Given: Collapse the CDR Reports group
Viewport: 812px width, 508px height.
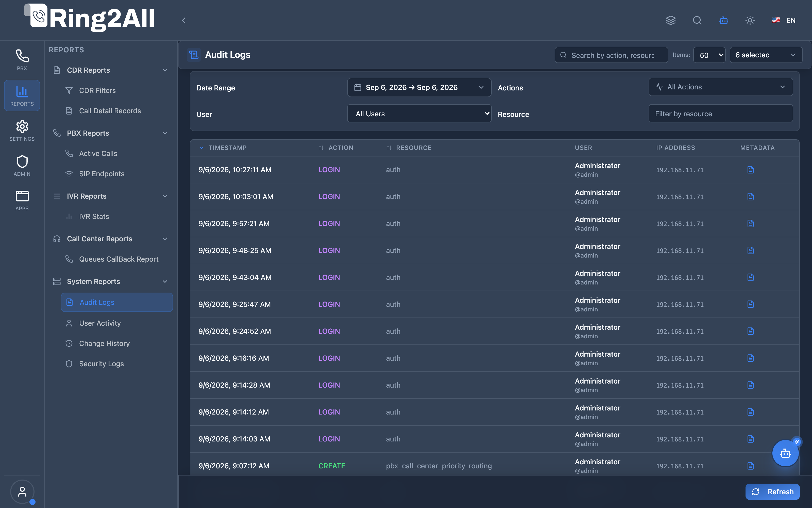Looking at the screenshot, I should point(111,70).
